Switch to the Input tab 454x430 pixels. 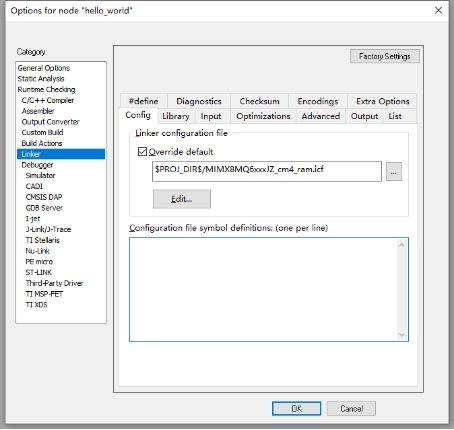point(211,116)
